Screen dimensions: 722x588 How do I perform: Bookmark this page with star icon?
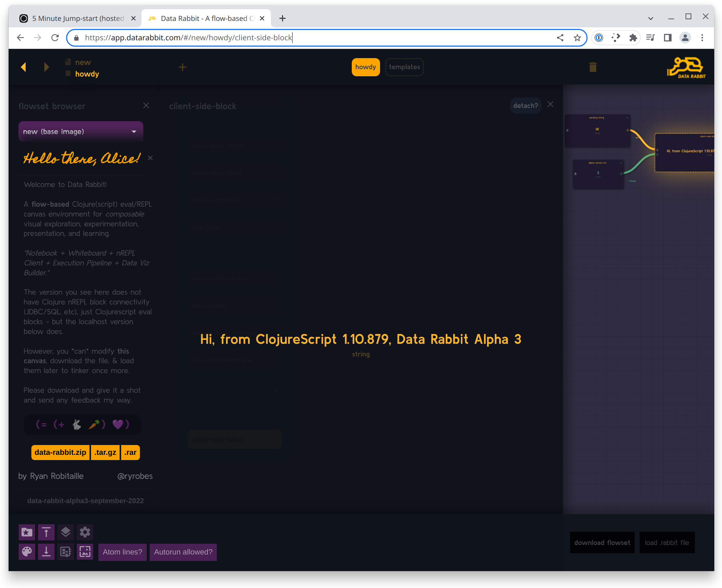pos(577,38)
